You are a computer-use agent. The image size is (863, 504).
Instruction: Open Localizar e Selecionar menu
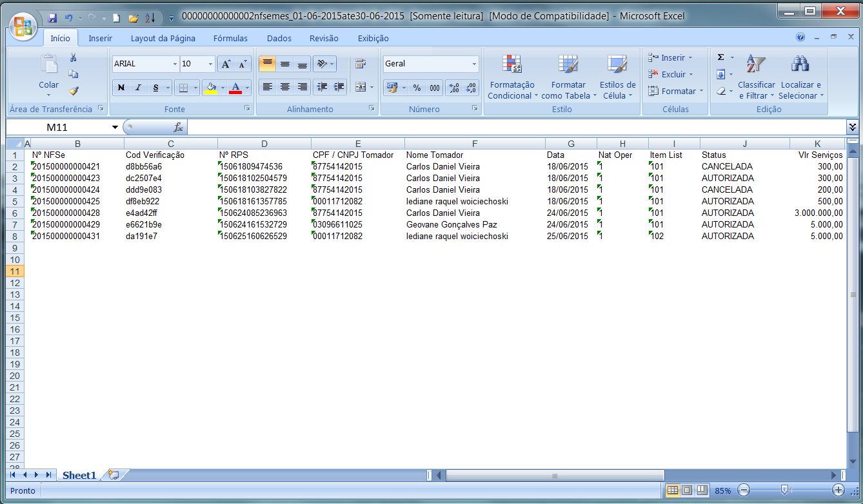click(800, 77)
